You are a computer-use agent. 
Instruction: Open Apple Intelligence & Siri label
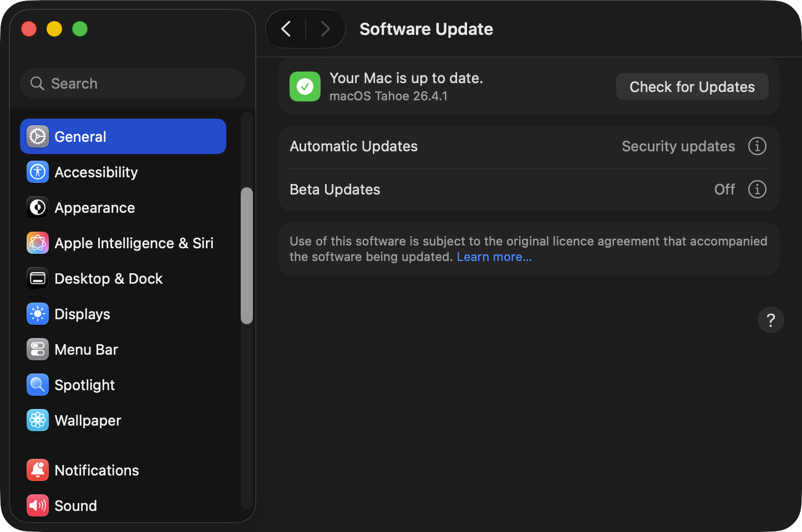[x=134, y=243]
